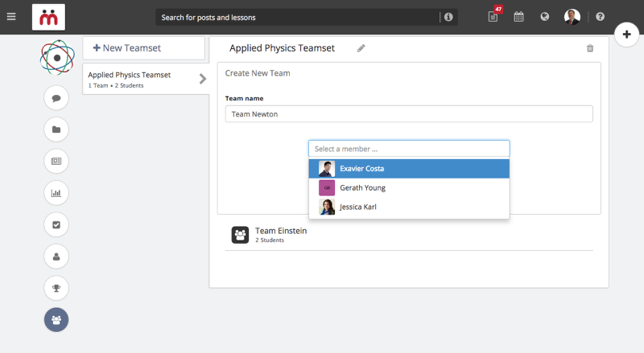
Task: Open analytics bar chart sidebar icon
Action: pos(56,193)
